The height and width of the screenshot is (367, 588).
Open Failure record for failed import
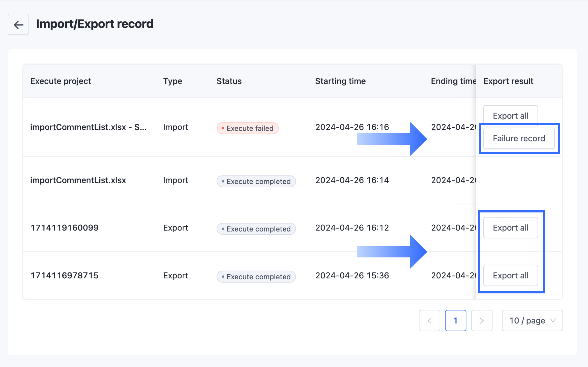click(x=519, y=138)
